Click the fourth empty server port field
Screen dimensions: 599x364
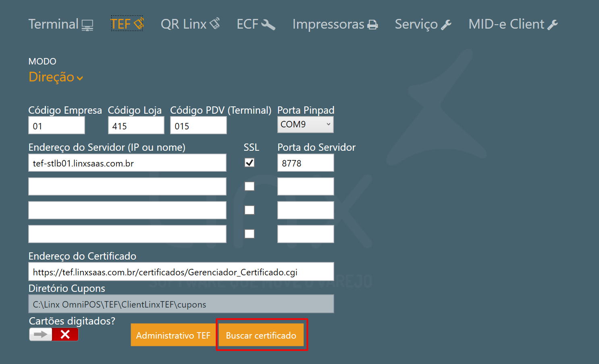(306, 234)
